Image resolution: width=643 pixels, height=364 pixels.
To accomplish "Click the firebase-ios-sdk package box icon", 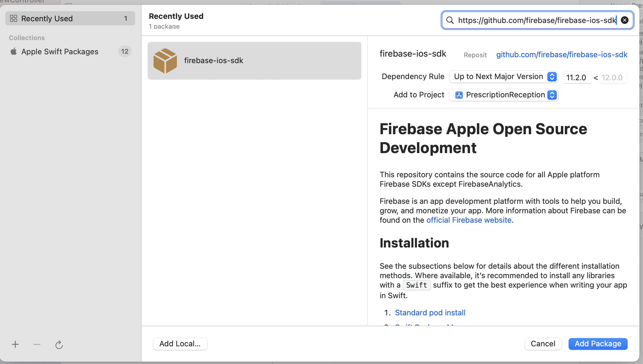I will [x=165, y=61].
